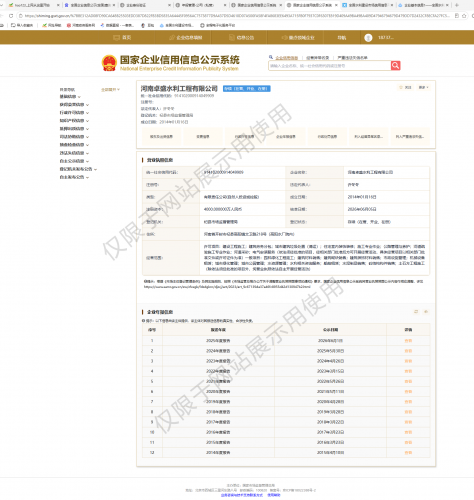Click 查看 for the 2017年度报告 row

[408, 422]
